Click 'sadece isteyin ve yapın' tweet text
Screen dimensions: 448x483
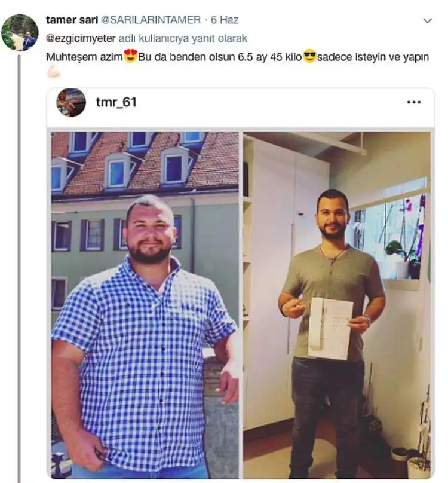tap(373, 57)
